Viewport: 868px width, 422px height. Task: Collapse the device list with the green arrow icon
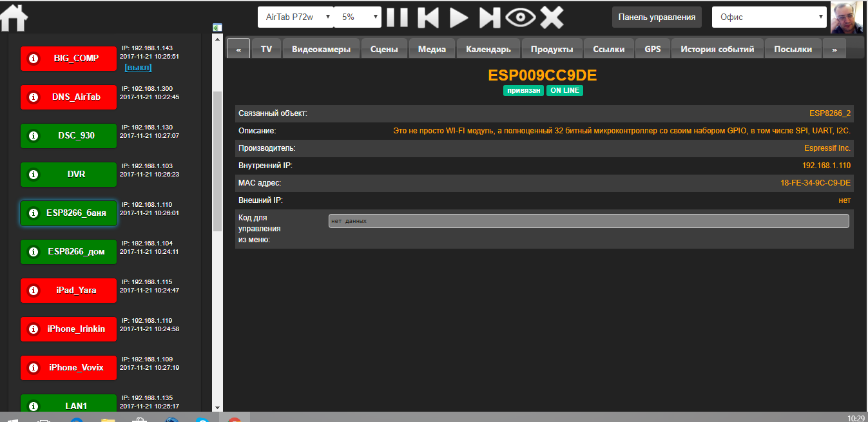[217, 28]
